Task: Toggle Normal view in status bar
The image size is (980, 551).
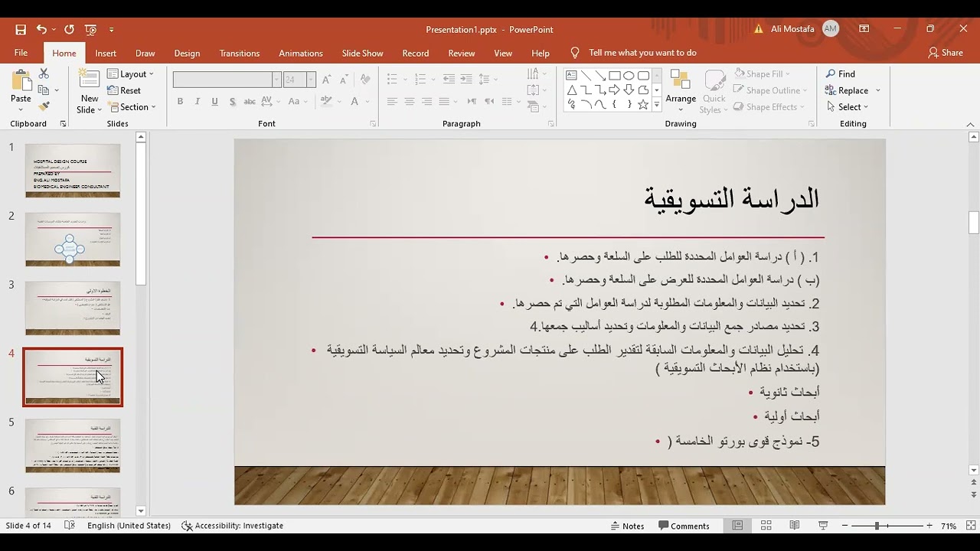Action: [x=737, y=526]
